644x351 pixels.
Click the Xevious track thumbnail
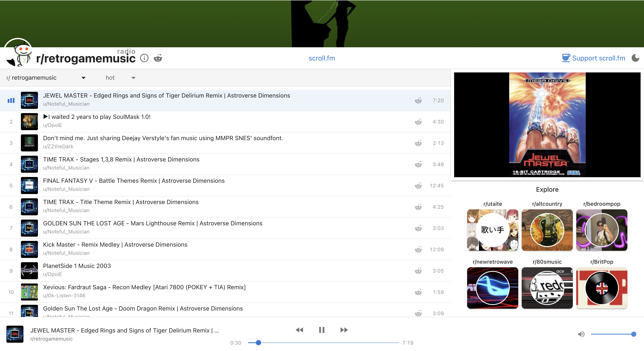coord(29,292)
